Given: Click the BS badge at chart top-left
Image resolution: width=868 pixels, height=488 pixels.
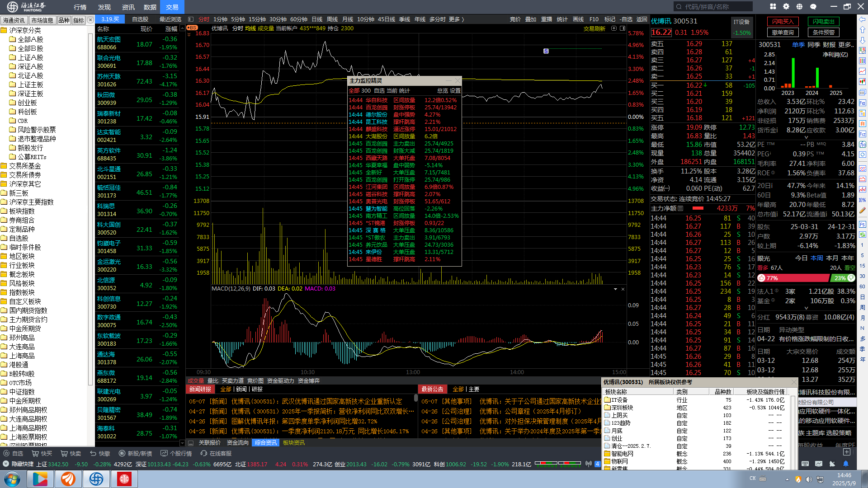Looking at the screenshot, I should point(192,28).
